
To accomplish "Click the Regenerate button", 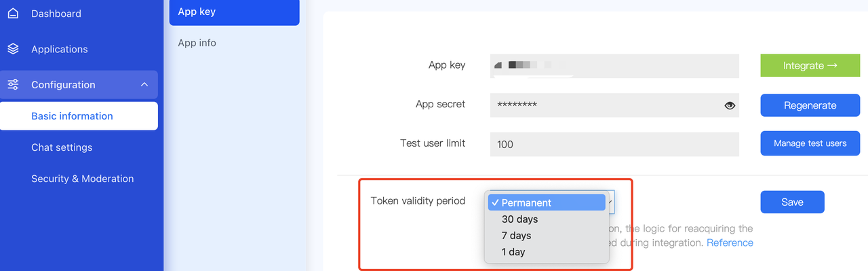I will pos(810,105).
